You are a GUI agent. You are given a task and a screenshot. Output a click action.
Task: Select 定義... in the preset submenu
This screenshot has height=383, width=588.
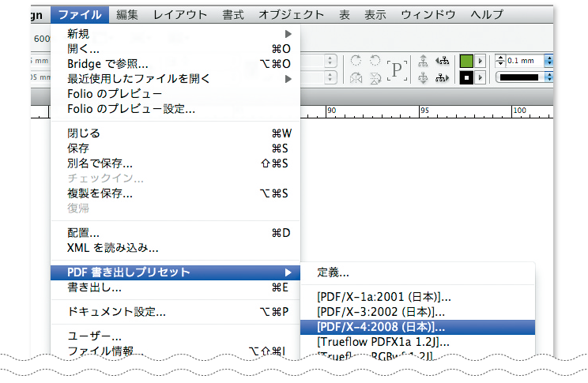(418, 272)
